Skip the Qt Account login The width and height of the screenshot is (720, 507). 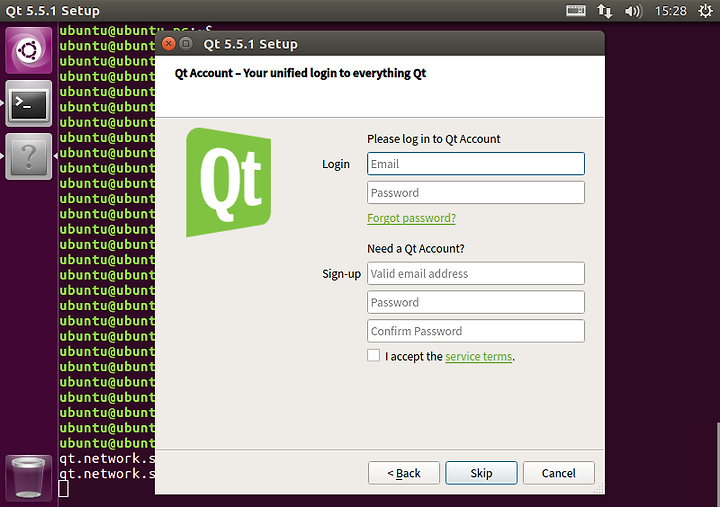click(481, 473)
